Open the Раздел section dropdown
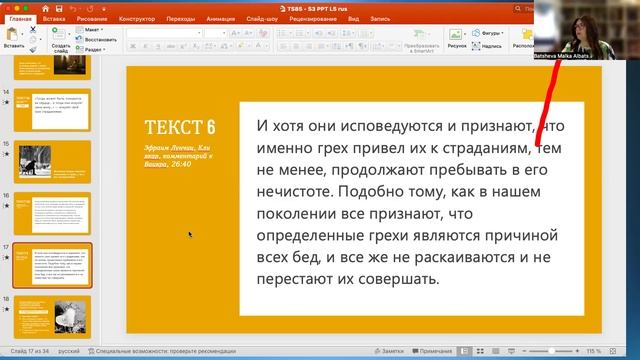 pos(91,49)
